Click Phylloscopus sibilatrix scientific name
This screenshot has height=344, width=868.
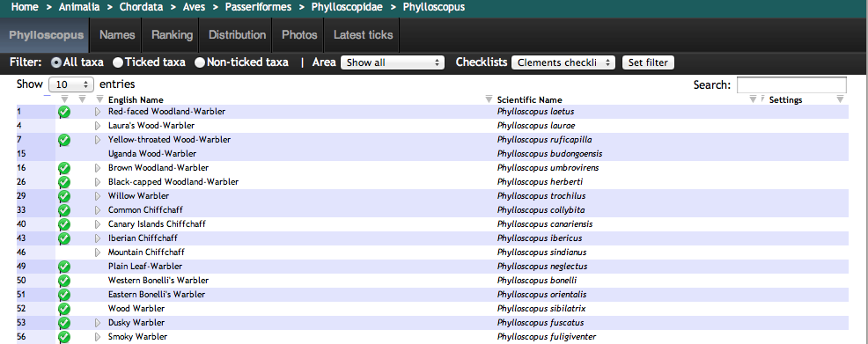pos(541,309)
